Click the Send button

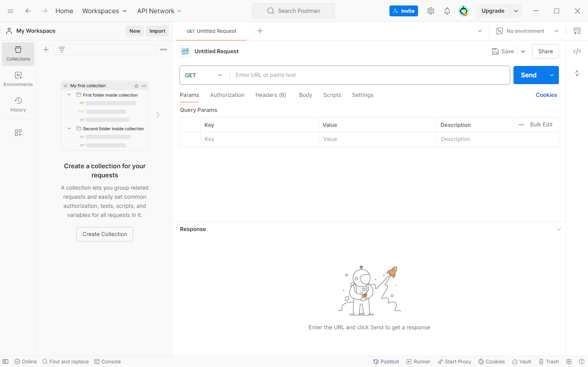(x=529, y=75)
